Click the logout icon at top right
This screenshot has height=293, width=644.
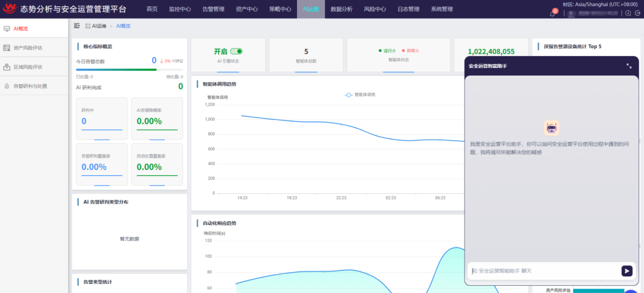pos(637,13)
